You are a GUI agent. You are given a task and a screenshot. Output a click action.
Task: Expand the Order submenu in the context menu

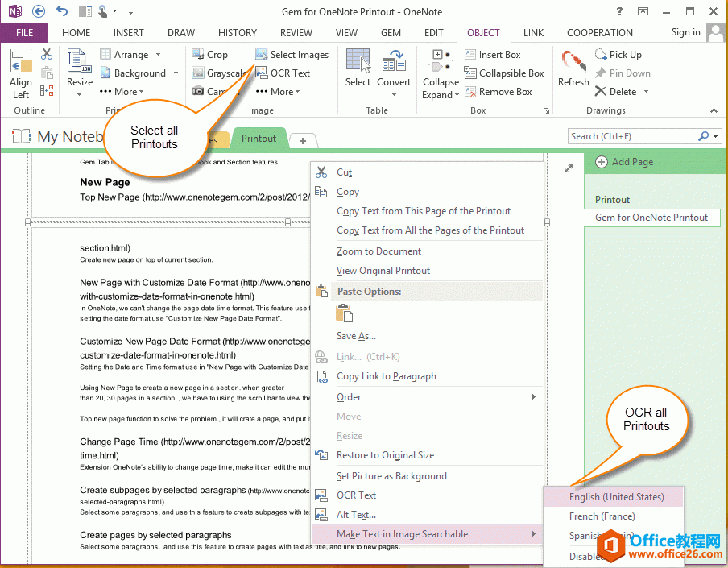tap(349, 396)
